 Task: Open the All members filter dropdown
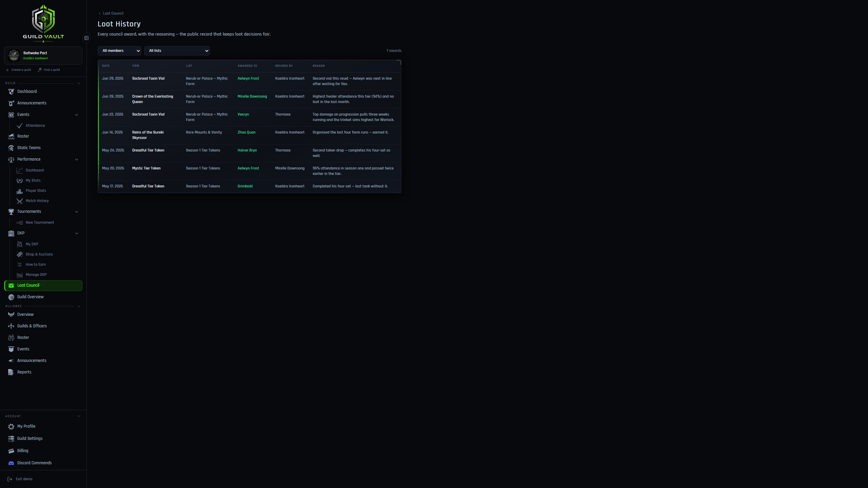tap(119, 51)
